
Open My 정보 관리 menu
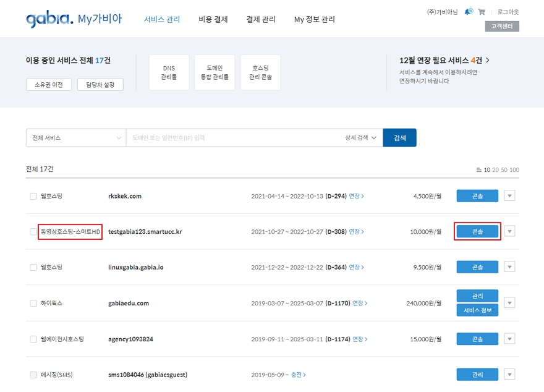coord(314,19)
